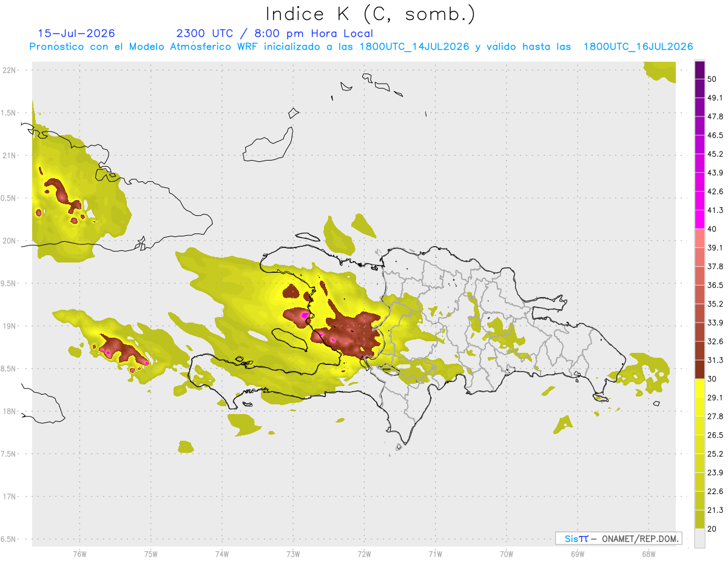Click the legend value "29.1"
Screen dimensions: 728x562
(x=715, y=397)
